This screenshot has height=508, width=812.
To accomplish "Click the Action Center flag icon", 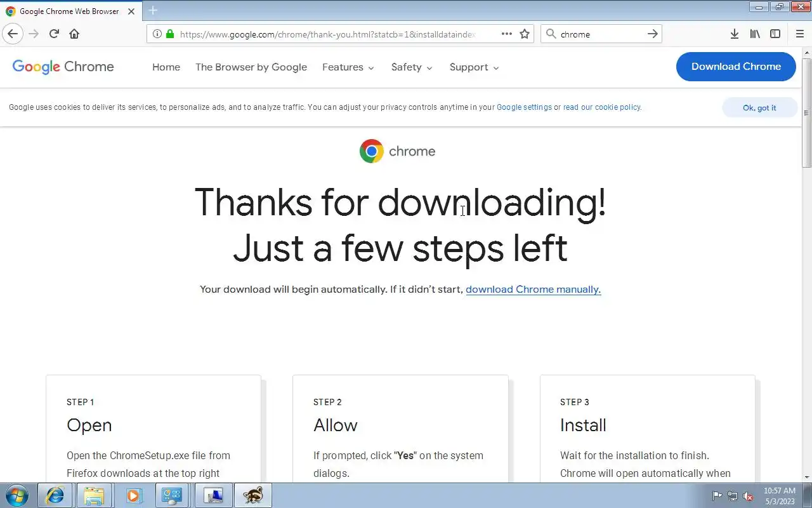I will coord(717,496).
